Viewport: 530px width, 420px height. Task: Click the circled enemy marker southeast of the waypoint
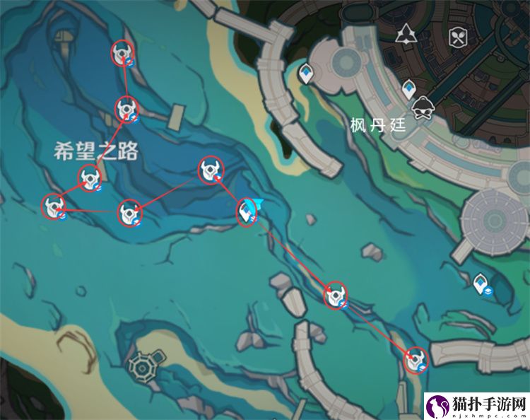point(336,296)
